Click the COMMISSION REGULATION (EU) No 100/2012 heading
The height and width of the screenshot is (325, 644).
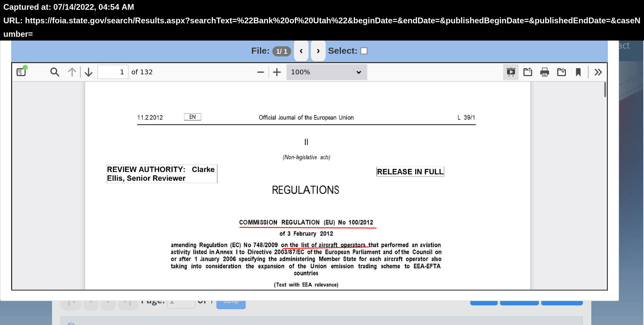[306, 222]
